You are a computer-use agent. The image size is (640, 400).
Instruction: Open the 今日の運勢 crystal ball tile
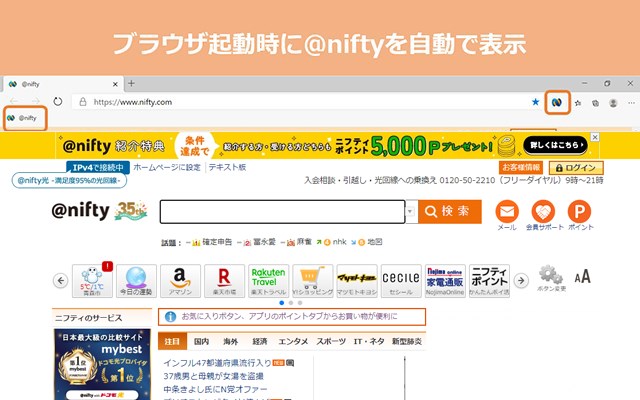(x=136, y=281)
